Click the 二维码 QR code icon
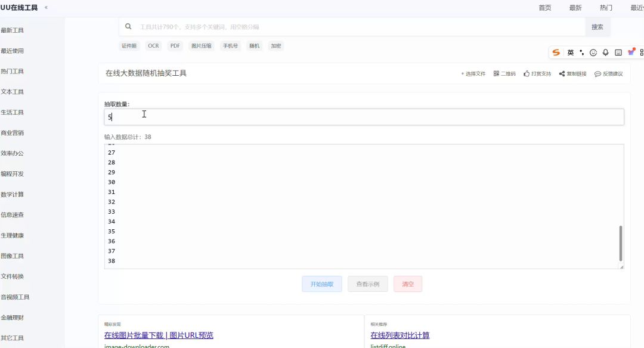Image resolution: width=644 pixels, height=348 pixels. tap(496, 74)
